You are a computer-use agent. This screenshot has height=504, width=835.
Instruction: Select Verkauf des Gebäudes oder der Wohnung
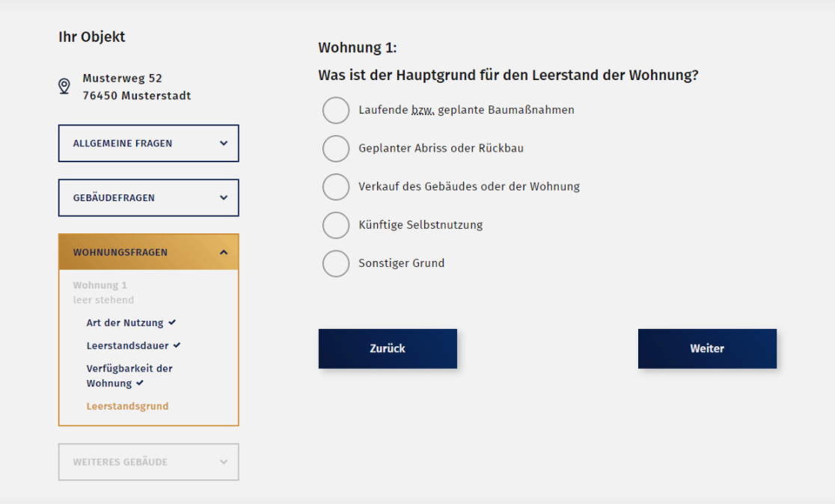click(x=336, y=186)
